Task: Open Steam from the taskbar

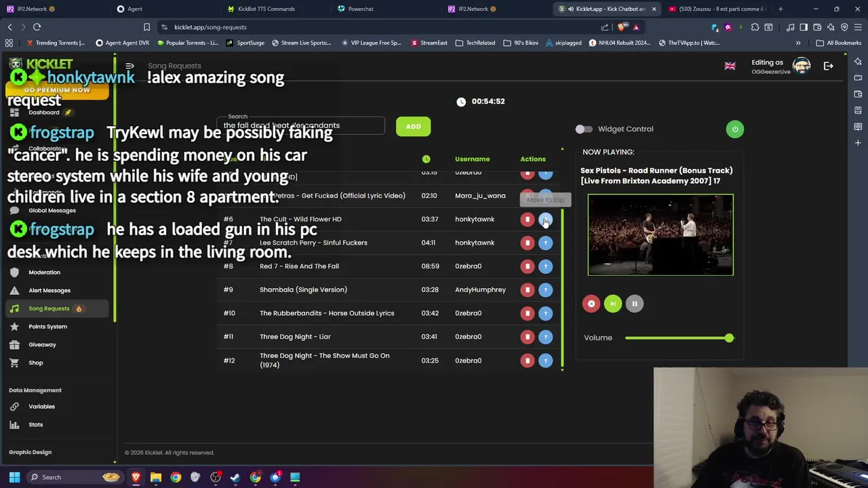Action: [235, 477]
